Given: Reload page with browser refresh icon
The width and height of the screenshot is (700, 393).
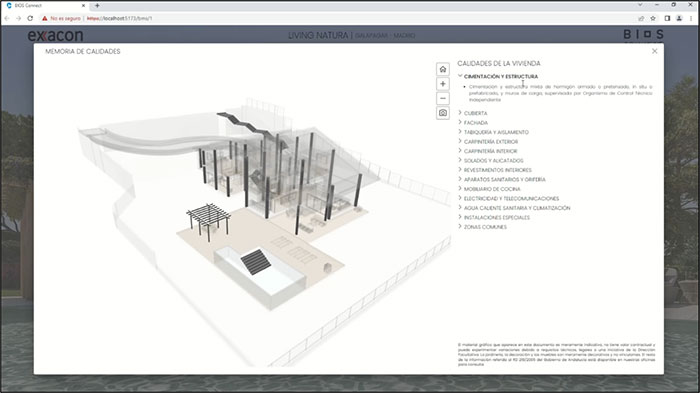Looking at the screenshot, I should (30, 18).
